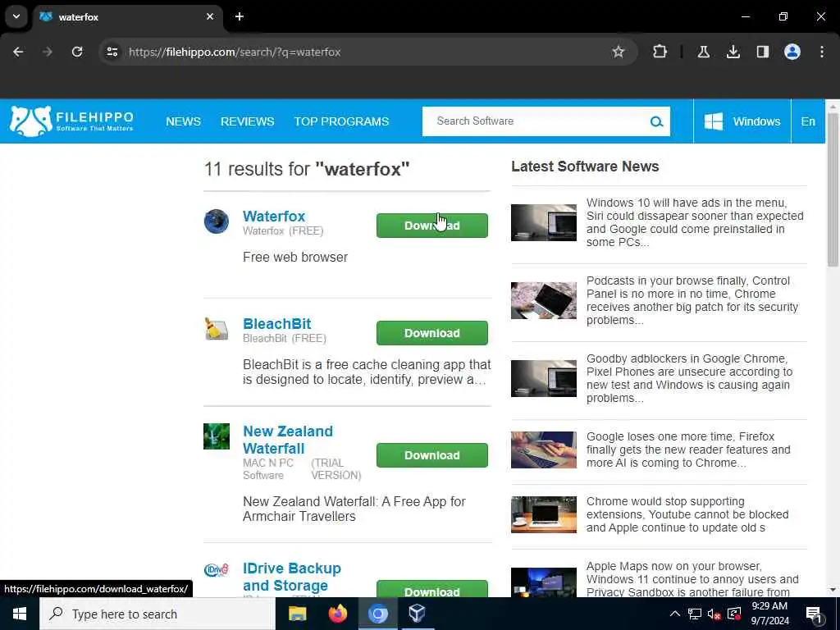Screen dimensions: 840x630
Task: Focus the Search Software field
Action: 536,121
